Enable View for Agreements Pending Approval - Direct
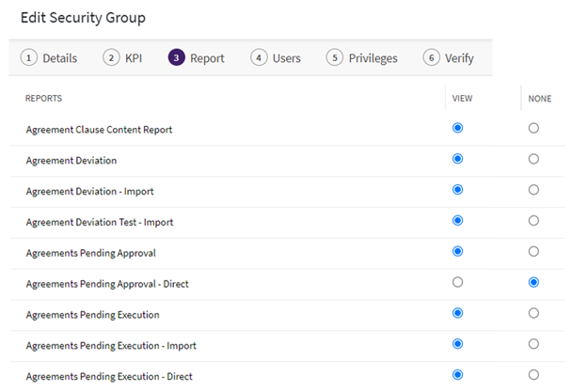Image resolution: width=587 pixels, height=392 pixels. point(458,282)
